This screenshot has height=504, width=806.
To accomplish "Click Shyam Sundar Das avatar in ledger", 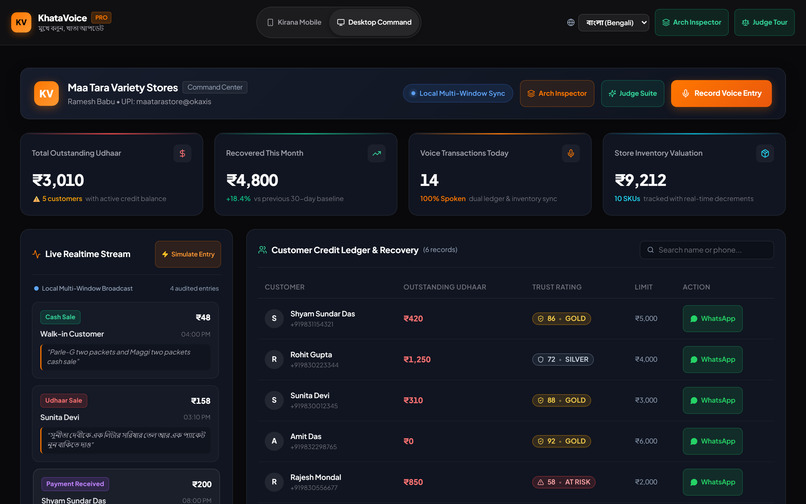I will pos(274,318).
